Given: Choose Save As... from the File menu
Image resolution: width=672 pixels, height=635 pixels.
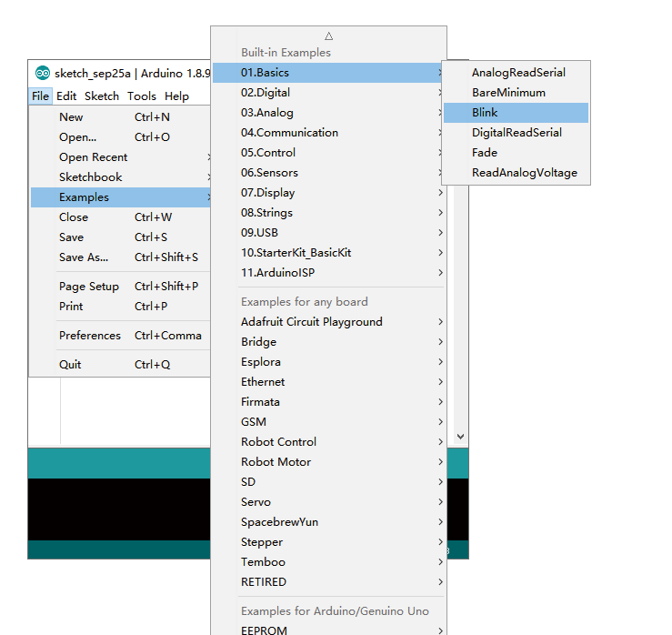Looking at the screenshot, I should [x=120, y=257].
